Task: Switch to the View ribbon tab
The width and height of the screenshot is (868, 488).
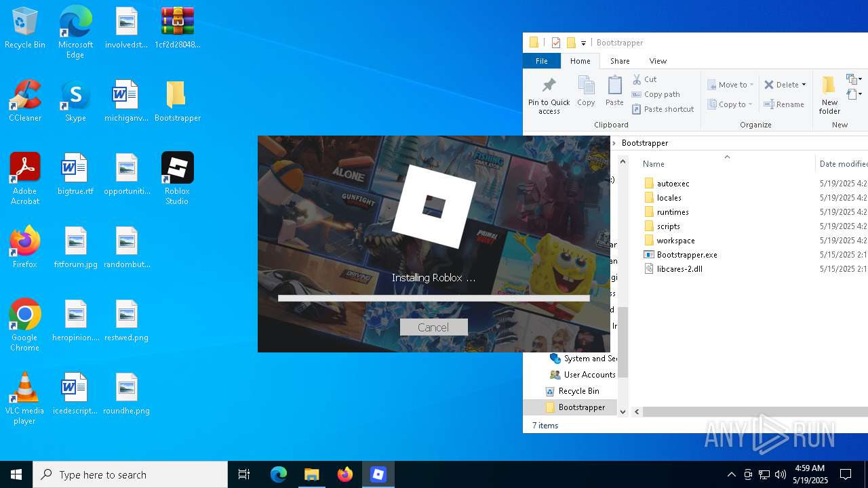Action: (x=658, y=61)
